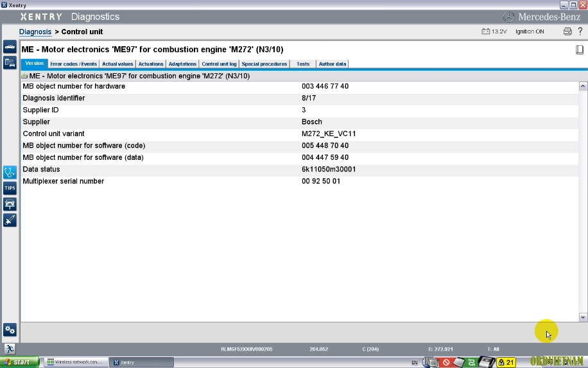
Task: Click Data status value 6k11050m30001
Action: [x=329, y=170]
